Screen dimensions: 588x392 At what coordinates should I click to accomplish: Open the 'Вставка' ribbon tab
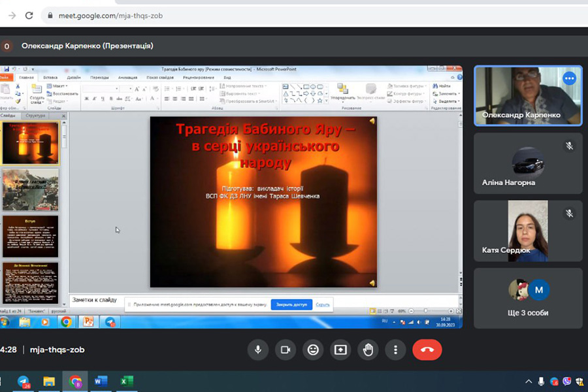click(50, 77)
